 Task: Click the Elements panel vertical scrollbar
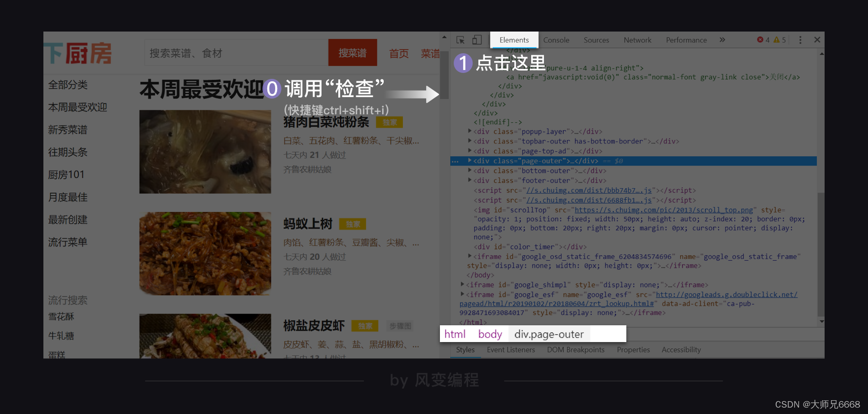(x=821, y=254)
